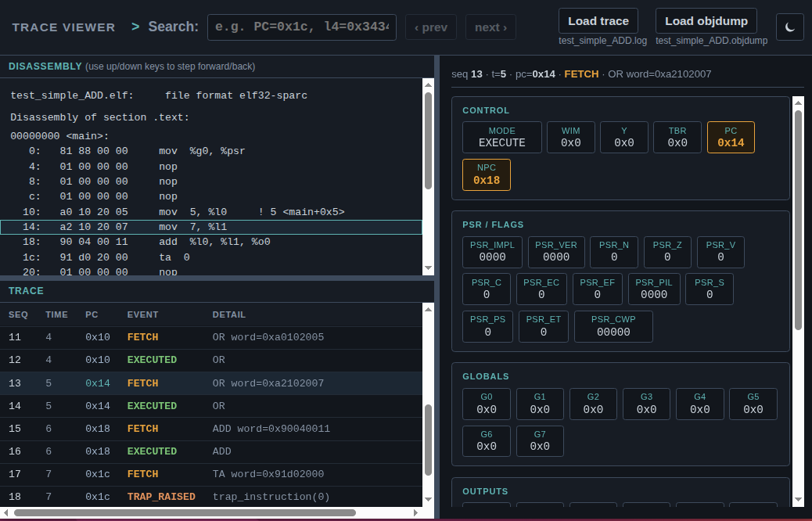
Task: Click the Y register box
Action: pos(624,137)
